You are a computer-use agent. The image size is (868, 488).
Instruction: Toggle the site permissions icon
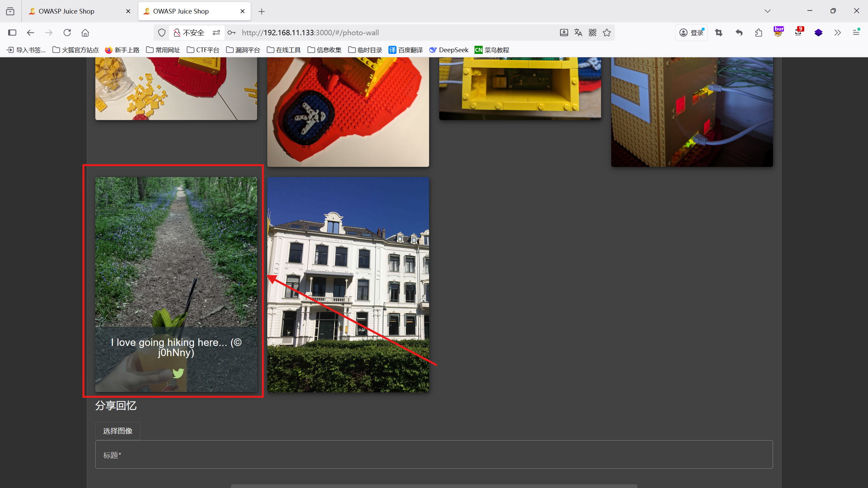tap(216, 33)
